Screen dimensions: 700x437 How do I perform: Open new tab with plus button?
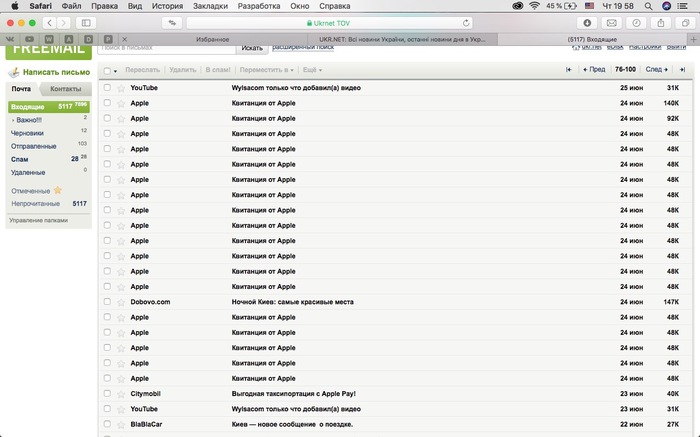click(693, 38)
